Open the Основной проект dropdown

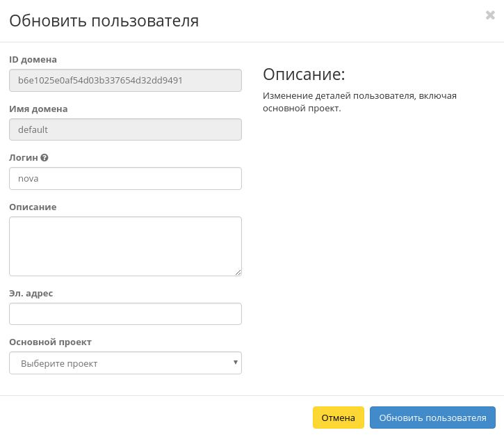[x=125, y=363]
